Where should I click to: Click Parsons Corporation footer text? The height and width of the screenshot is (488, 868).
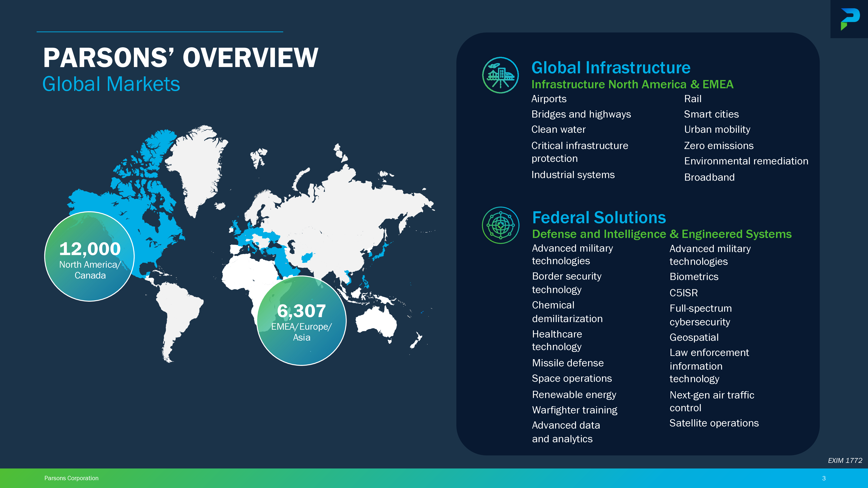pyautogui.click(x=71, y=478)
